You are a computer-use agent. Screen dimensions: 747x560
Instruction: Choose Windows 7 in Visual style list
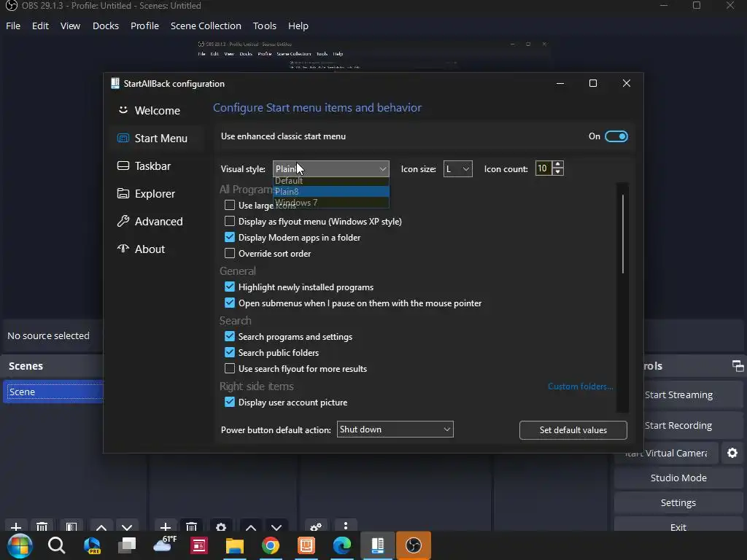coord(330,203)
